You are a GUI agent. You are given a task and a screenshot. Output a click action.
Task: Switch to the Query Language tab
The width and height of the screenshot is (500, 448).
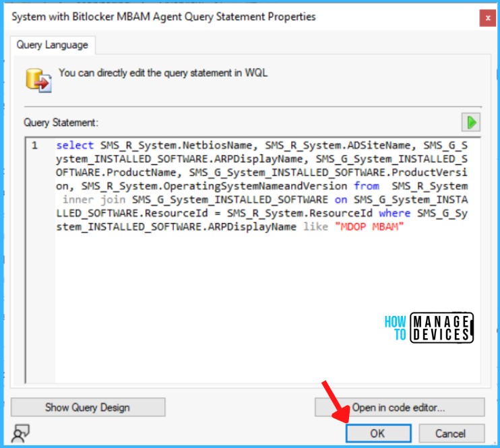pyautogui.click(x=53, y=45)
